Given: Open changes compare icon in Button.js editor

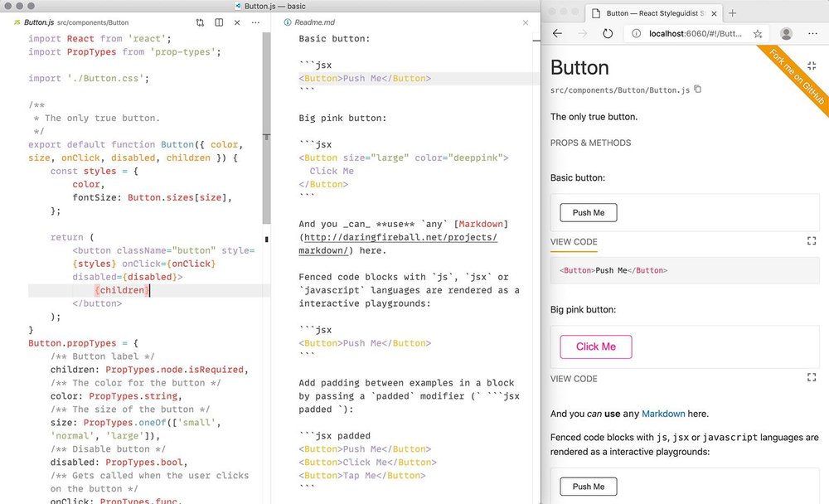Looking at the screenshot, I should [200, 22].
